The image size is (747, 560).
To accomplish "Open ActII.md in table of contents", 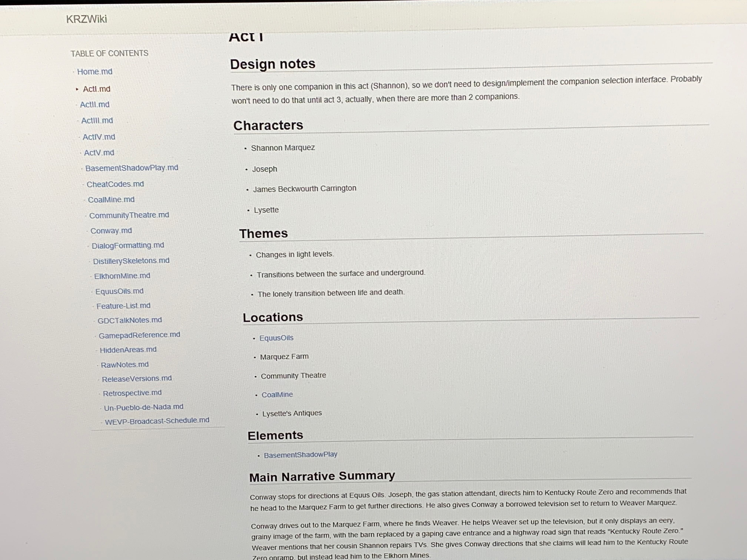I will click(x=94, y=105).
